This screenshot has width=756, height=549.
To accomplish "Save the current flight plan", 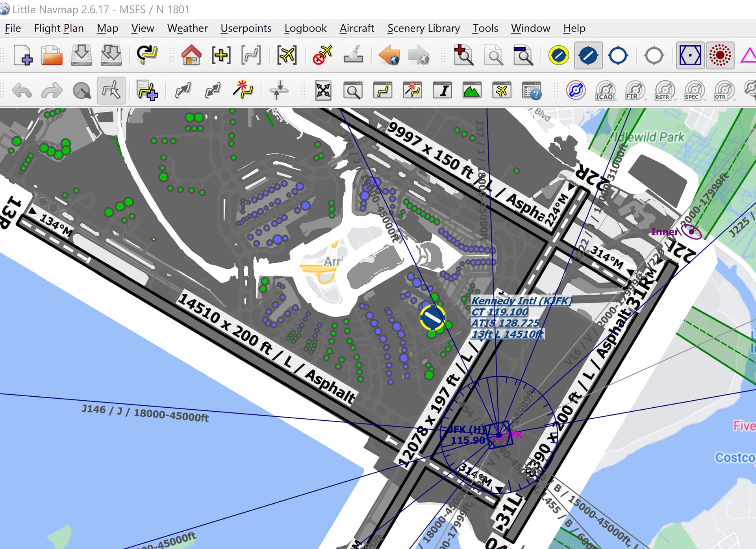I will click(81, 55).
